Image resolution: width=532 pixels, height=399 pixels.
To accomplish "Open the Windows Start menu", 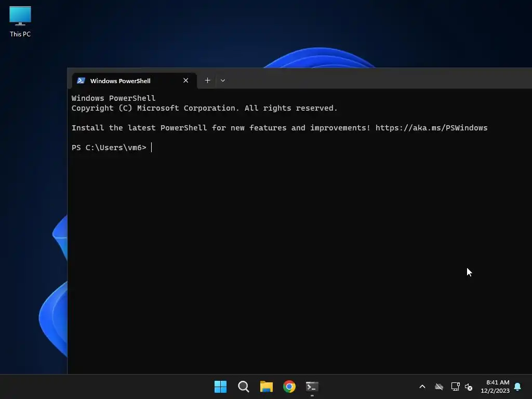I will 220,387.
